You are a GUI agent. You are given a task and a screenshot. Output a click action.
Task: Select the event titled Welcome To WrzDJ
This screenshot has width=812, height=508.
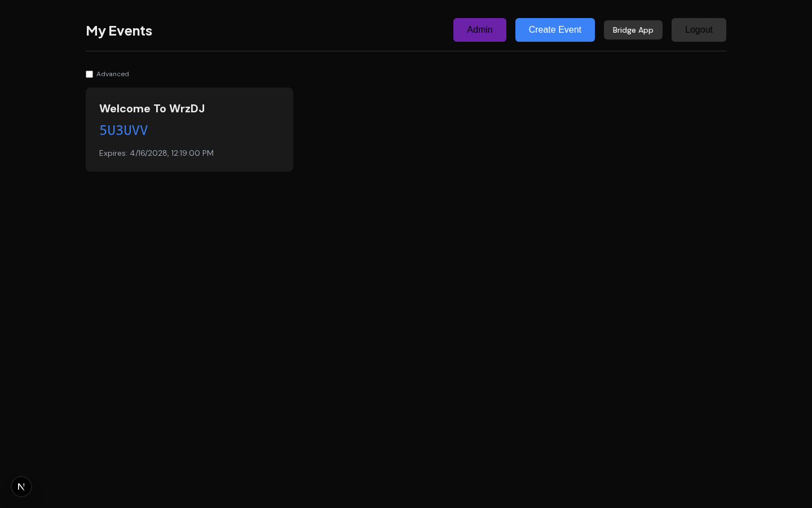tap(152, 108)
